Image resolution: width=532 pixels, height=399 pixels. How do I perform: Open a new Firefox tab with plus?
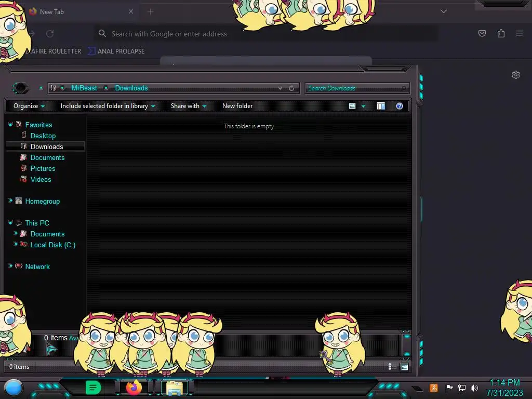[x=150, y=12]
